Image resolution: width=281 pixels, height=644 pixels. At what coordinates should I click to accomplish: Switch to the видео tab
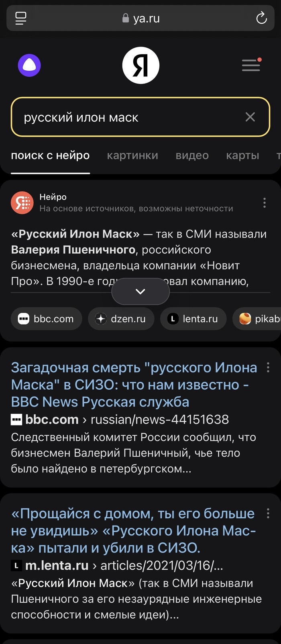[192, 155]
